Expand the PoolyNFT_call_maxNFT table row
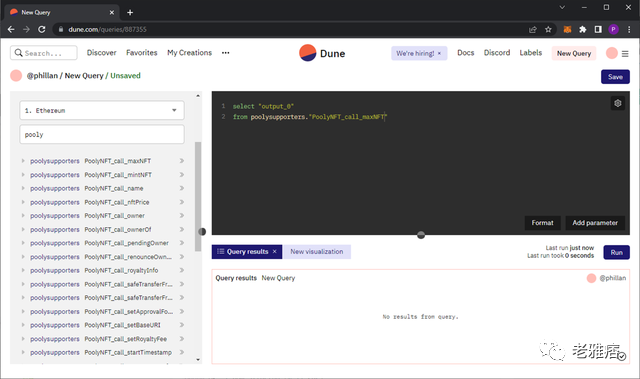 [23, 161]
